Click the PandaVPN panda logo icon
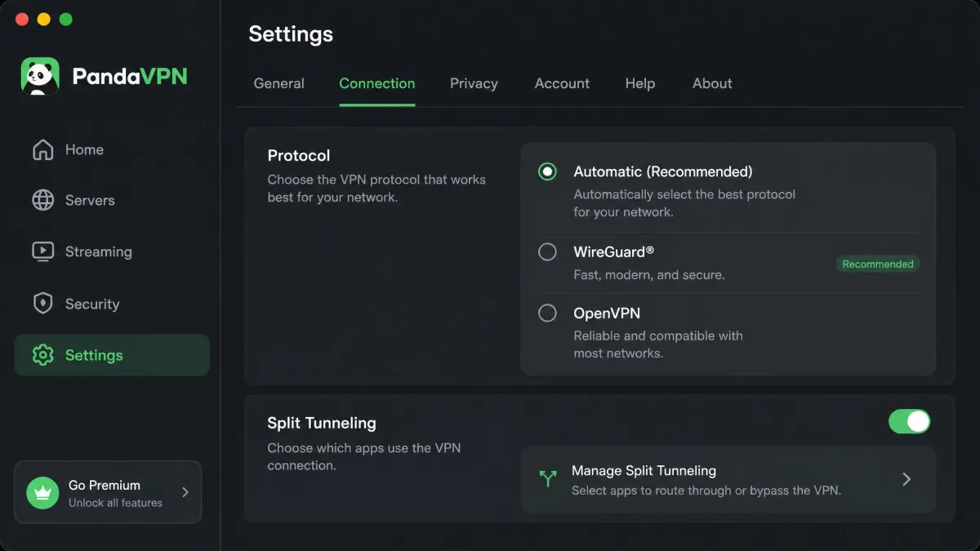The image size is (980, 551). click(40, 77)
